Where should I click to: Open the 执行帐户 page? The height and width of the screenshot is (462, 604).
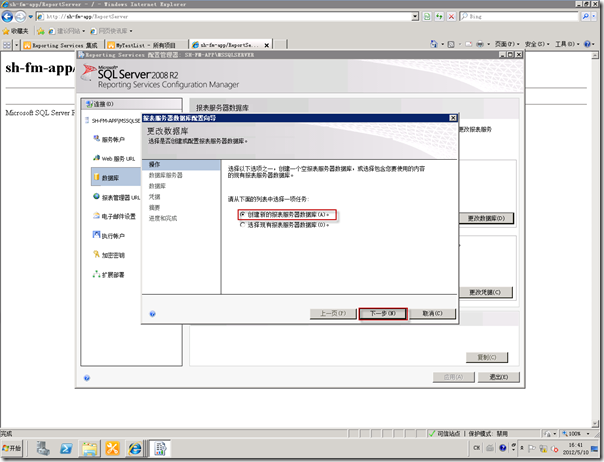[109, 235]
